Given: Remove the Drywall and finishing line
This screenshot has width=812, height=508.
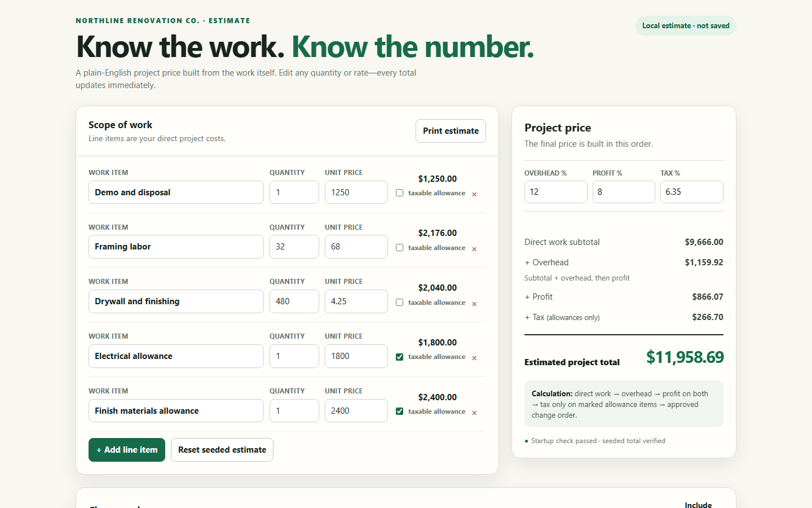Looking at the screenshot, I should click(474, 304).
